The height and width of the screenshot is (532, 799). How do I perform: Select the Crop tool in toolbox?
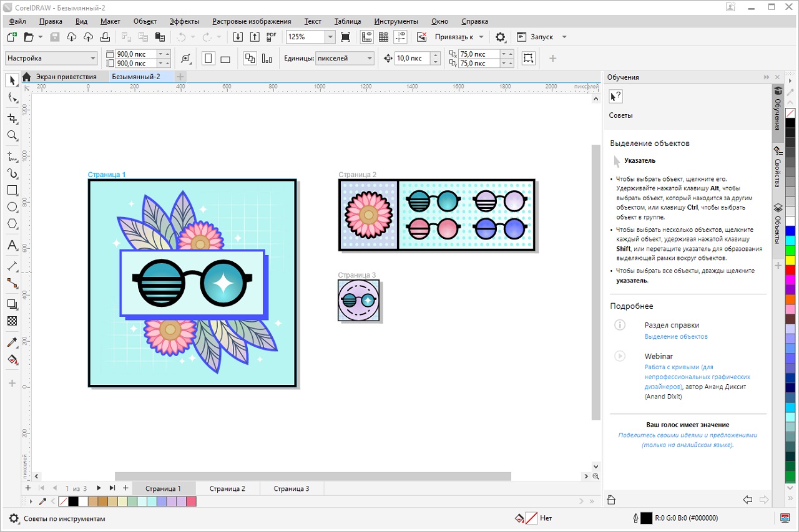(x=12, y=118)
